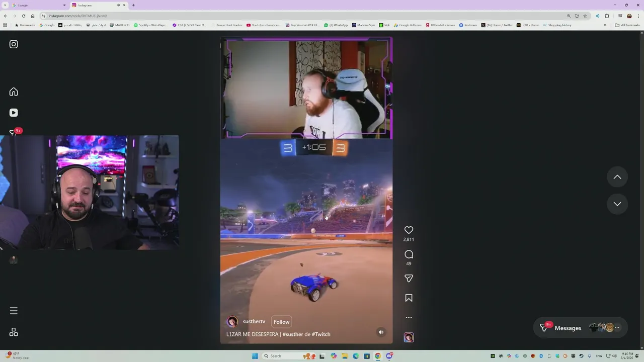This screenshot has width=644, height=362.
Task: Go to browser Home page icon
Action: pos(33,16)
